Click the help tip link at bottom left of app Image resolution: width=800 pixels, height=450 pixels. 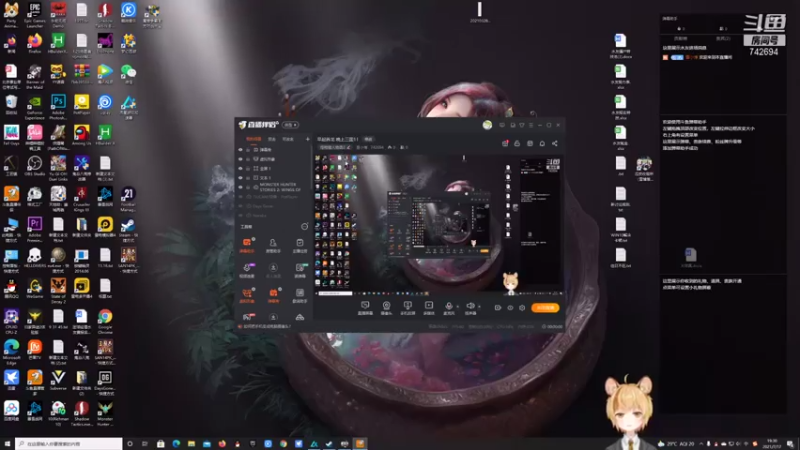point(266,327)
